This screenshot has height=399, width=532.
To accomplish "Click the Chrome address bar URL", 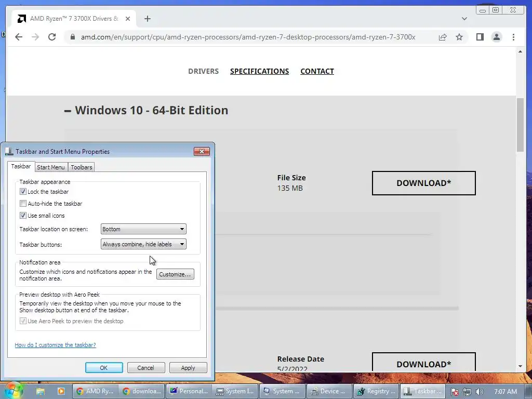I will point(248,37).
